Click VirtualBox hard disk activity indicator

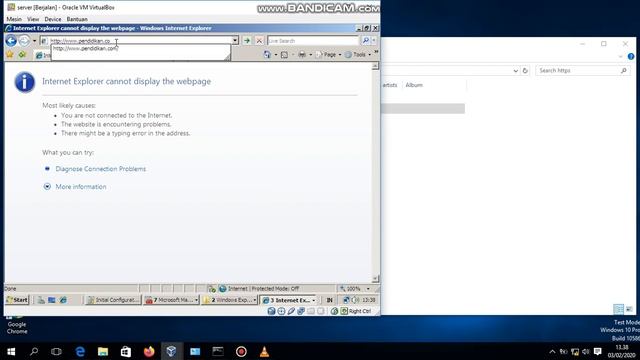[x=271, y=311]
